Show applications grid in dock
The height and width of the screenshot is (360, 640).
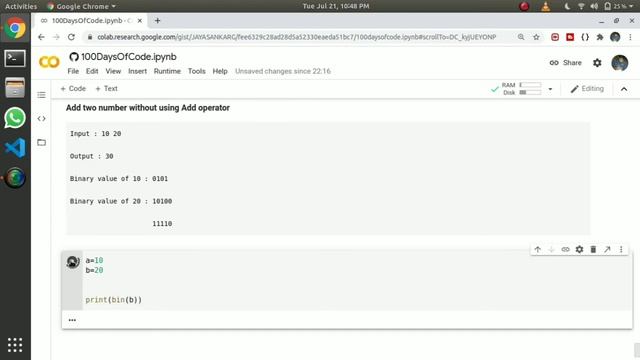point(15,345)
